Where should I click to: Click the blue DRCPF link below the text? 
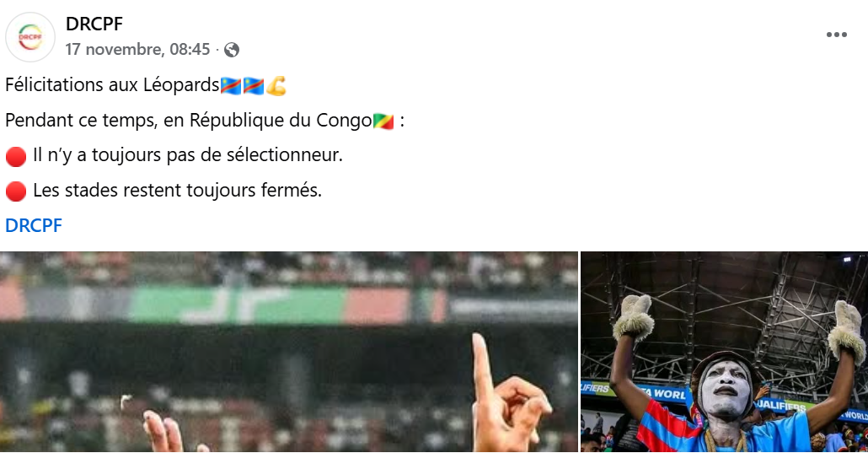point(34,225)
